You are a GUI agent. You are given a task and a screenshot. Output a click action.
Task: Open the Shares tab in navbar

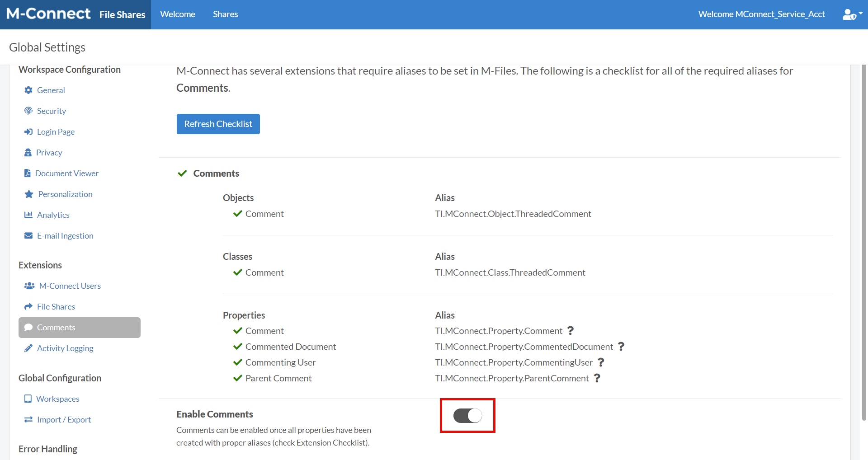pos(225,14)
